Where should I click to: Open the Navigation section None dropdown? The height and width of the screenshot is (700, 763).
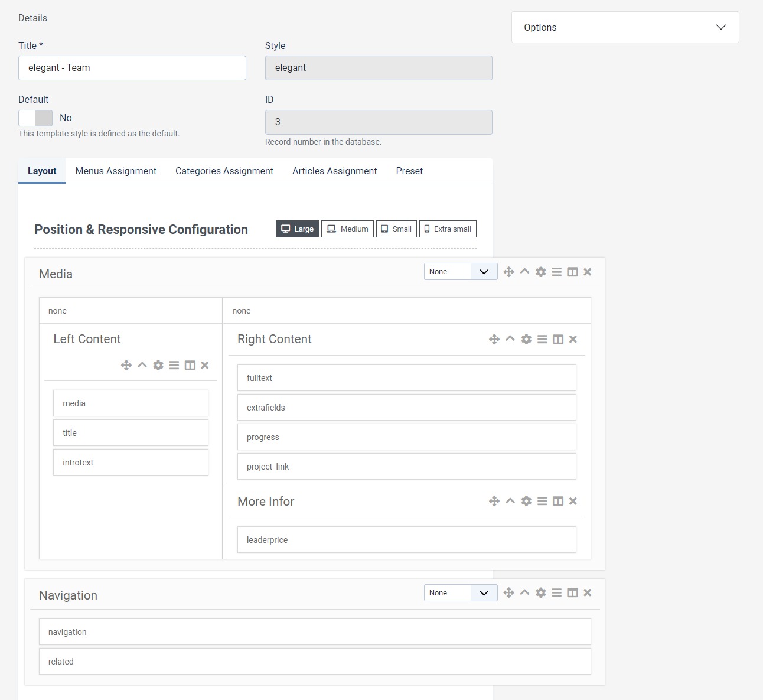[x=460, y=593]
